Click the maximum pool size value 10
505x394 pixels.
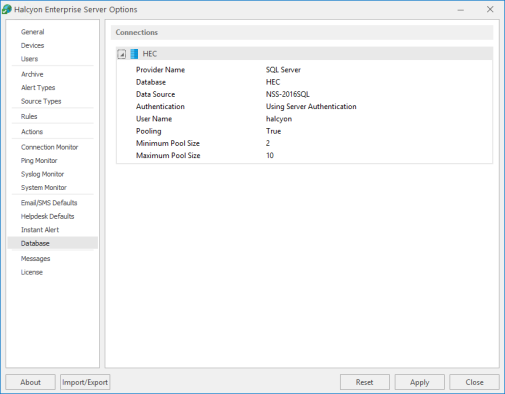[270, 155]
